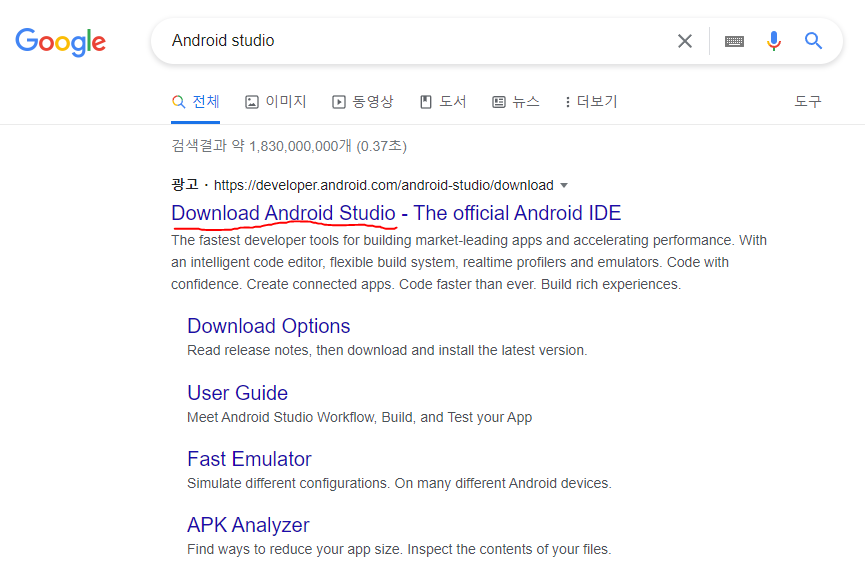Screen dimensions: 865x568
Task: Open the 더보기 more menu
Action: [591, 101]
